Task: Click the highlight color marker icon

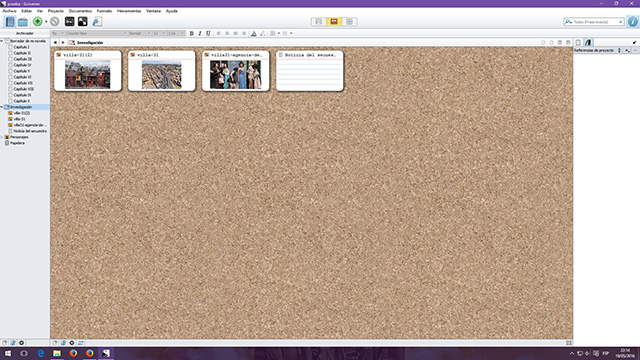Action: (x=262, y=33)
